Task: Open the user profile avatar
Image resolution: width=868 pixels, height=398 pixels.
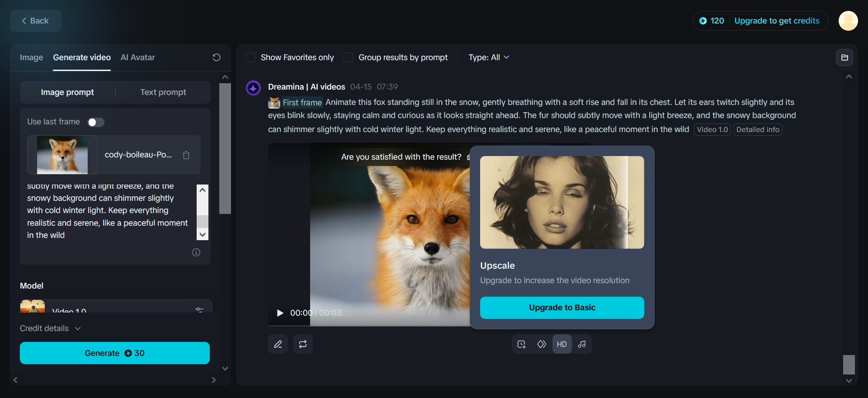Action: tap(848, 21)
